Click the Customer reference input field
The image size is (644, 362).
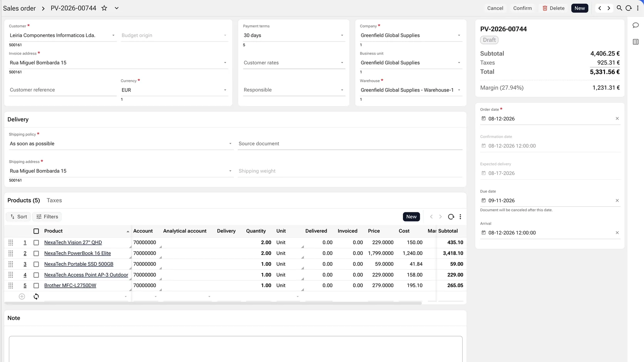point(62,90)
